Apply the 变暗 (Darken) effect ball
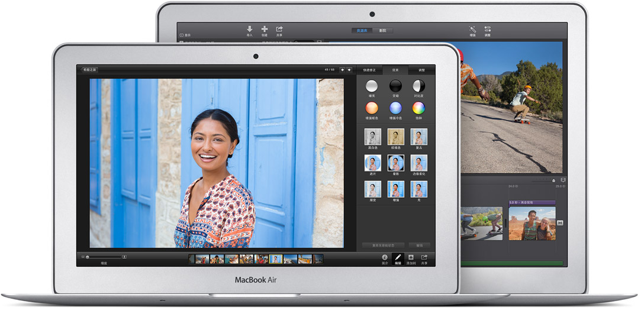Viewport: 644px width, 320px height. 395,86
